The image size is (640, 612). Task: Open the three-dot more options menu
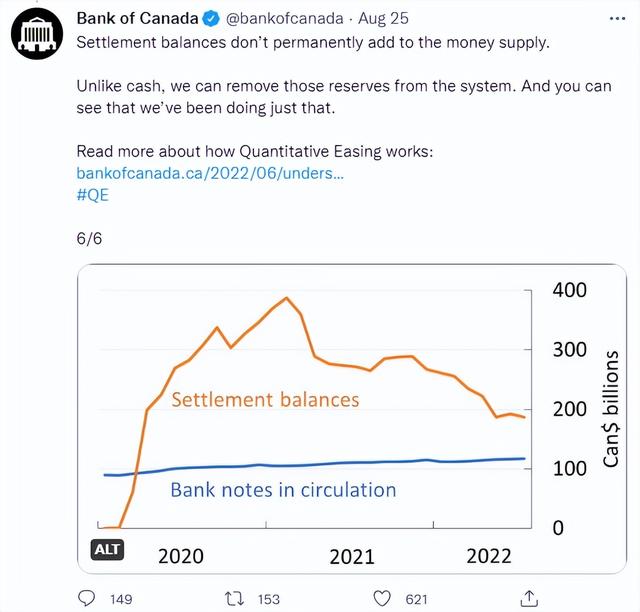coord(617,19)
